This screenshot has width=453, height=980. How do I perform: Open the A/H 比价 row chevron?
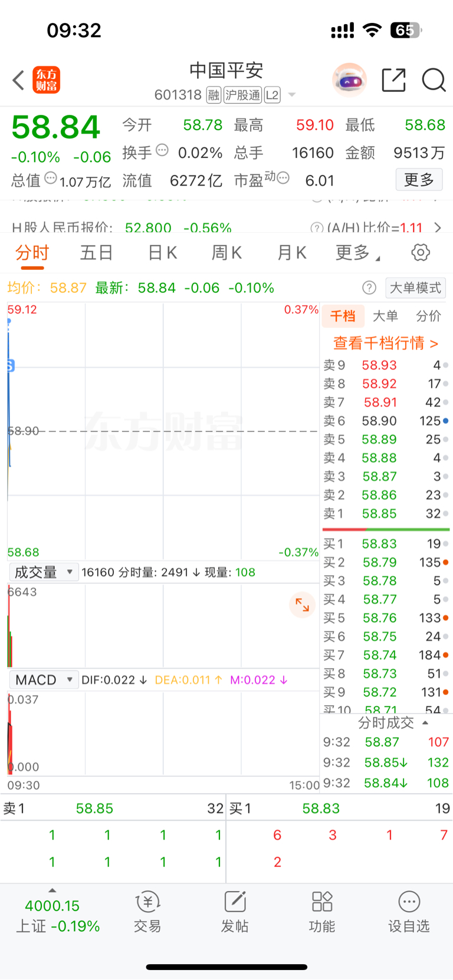pyautogui.click(x=438, y=227)
